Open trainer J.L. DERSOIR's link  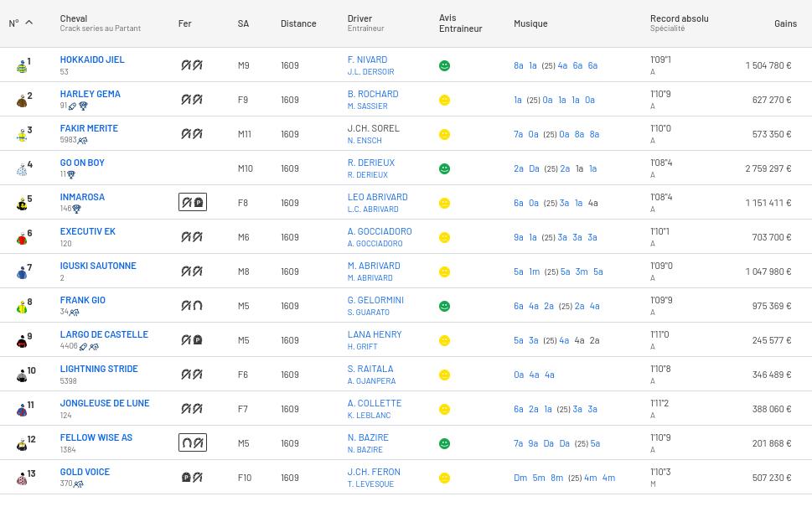point(370,72)
